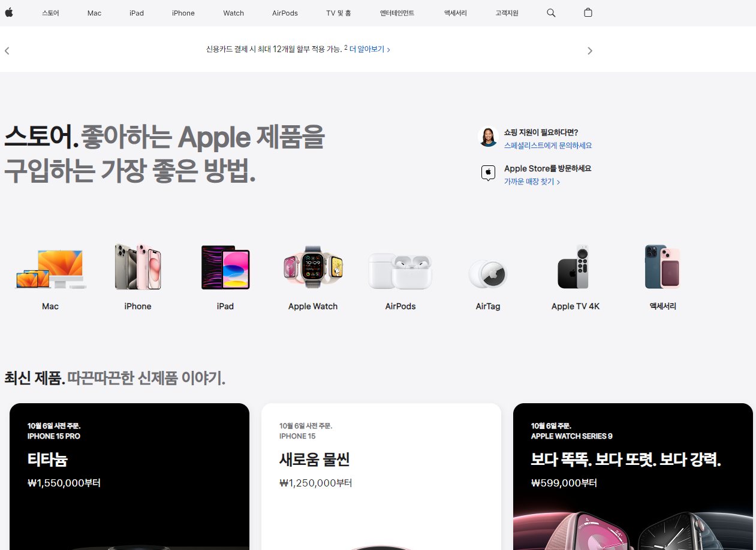Go to next banner with right chevron

click(x=590, y=50)
